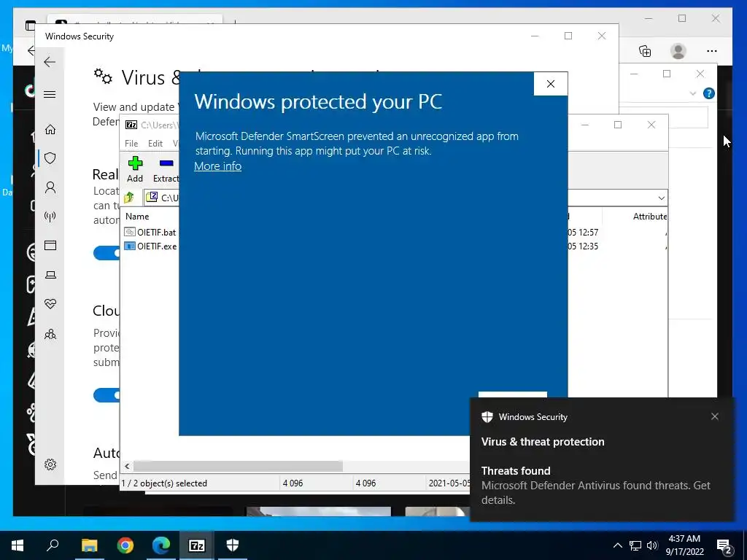Click left arrow of 7-Zip scrollbar
The height and width of the screenshot is (560, 747).
pos(127,466)
